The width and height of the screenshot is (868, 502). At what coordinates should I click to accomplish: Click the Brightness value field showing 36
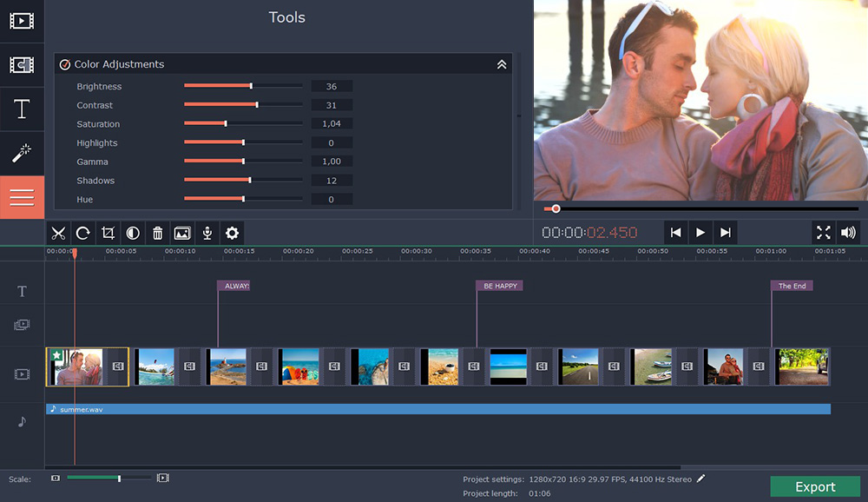point(332,87)
